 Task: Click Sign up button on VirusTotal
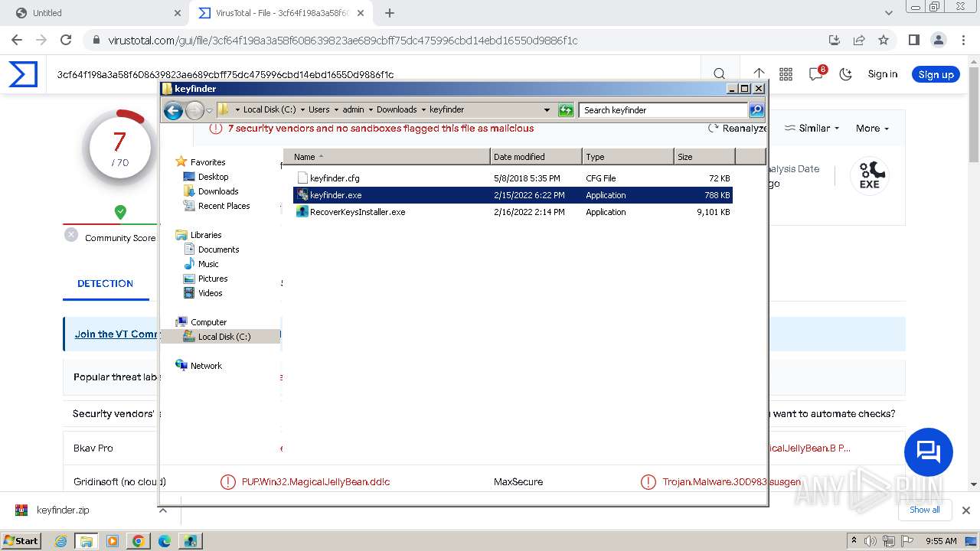pos(936,74)
